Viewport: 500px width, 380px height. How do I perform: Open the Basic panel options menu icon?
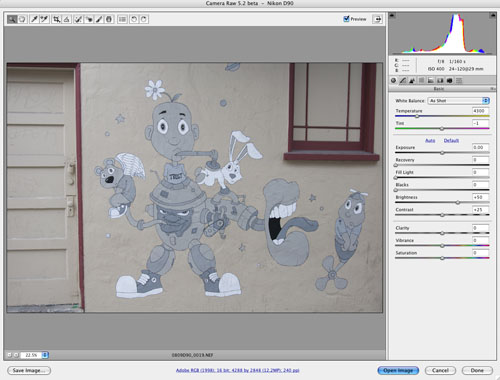492,89
